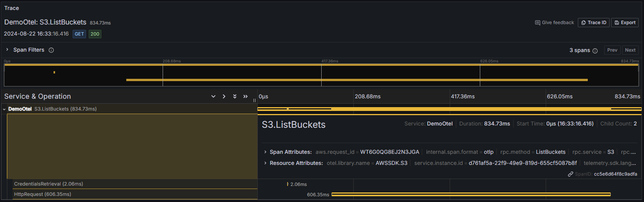Screen dimensions: 644x202
Task: Click the Start Time 0μs (16:33:16.416) detail
Action: click(x=555, y=124)
